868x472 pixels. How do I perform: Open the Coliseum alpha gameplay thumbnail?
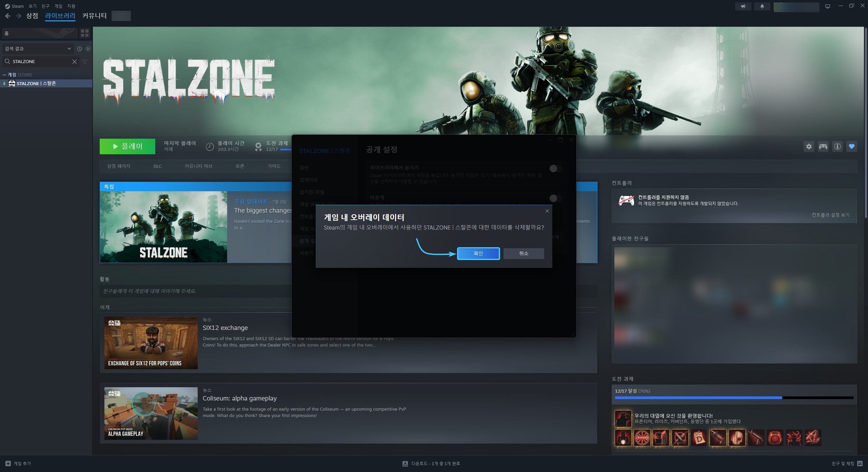coord(151,414)
